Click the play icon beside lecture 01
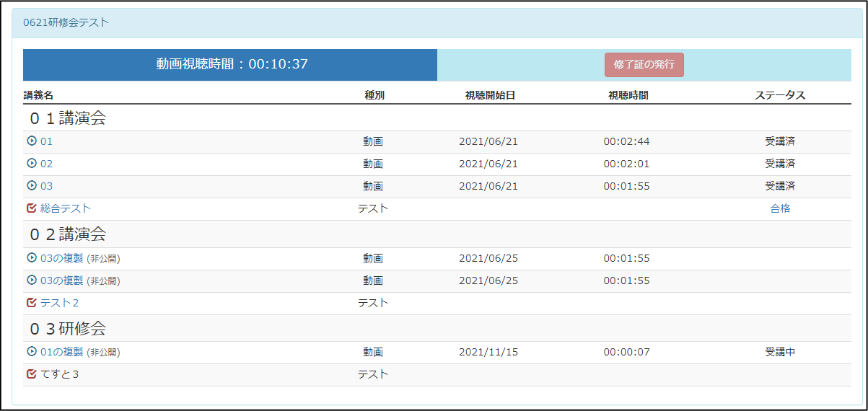The height and width of the screenshot is (411, 868). pyautogui.click(x=31, y=141)
